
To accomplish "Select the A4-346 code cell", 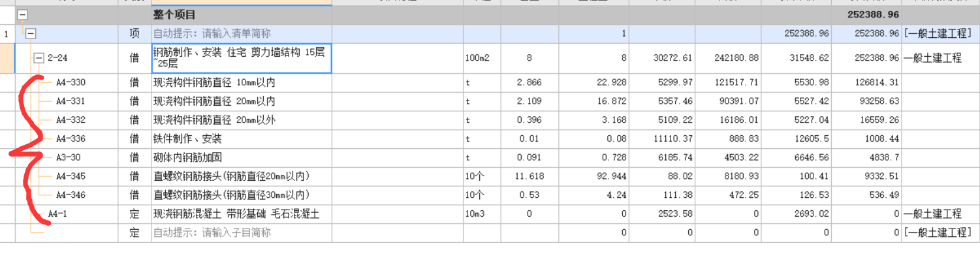I will (x=70, y=195).
